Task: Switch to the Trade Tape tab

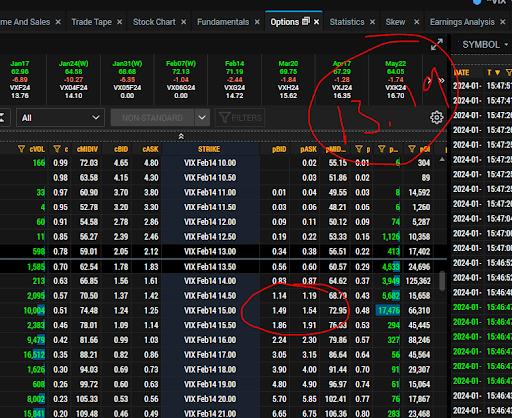Action: [91, 22]
